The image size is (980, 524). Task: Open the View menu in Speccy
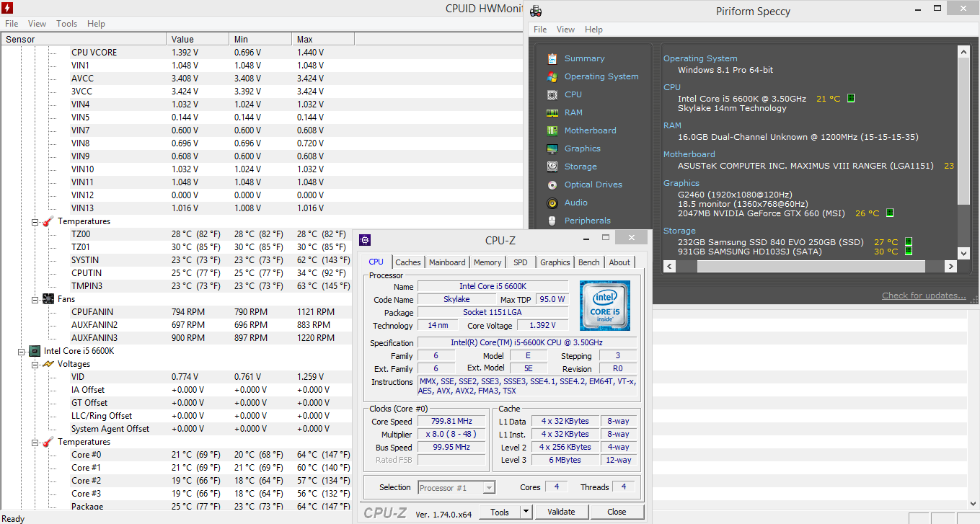click(566, 30)
